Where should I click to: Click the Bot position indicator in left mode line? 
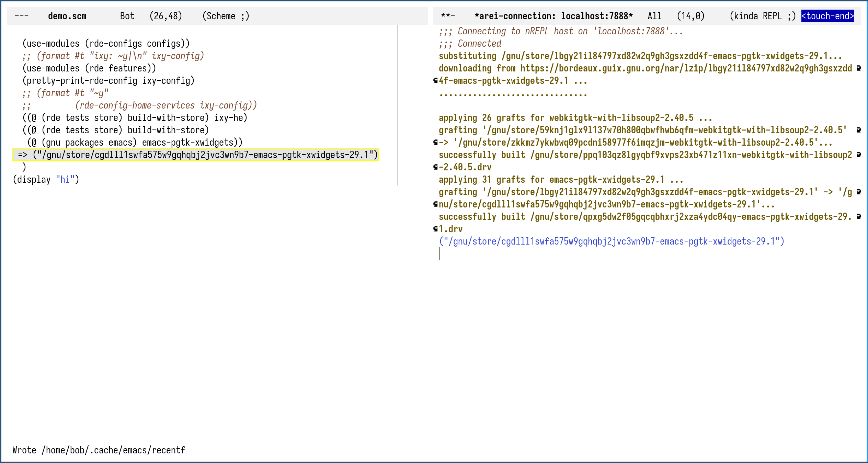tap(127, 16)
